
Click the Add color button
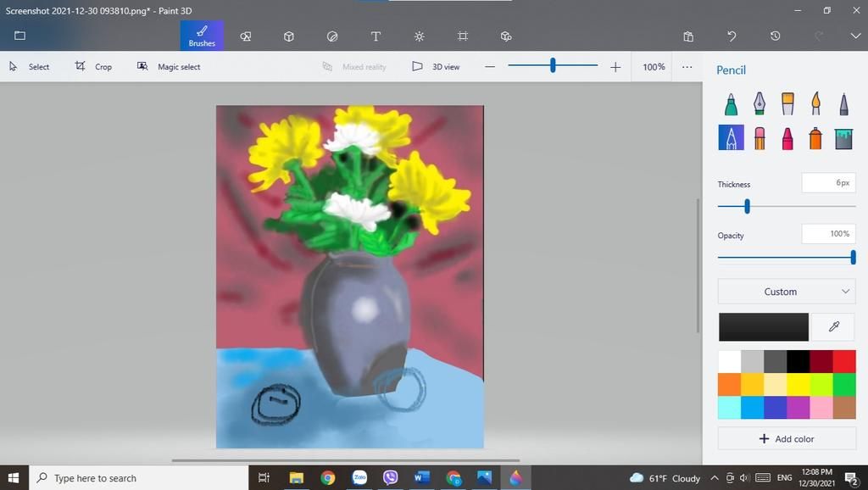point(787,438)
